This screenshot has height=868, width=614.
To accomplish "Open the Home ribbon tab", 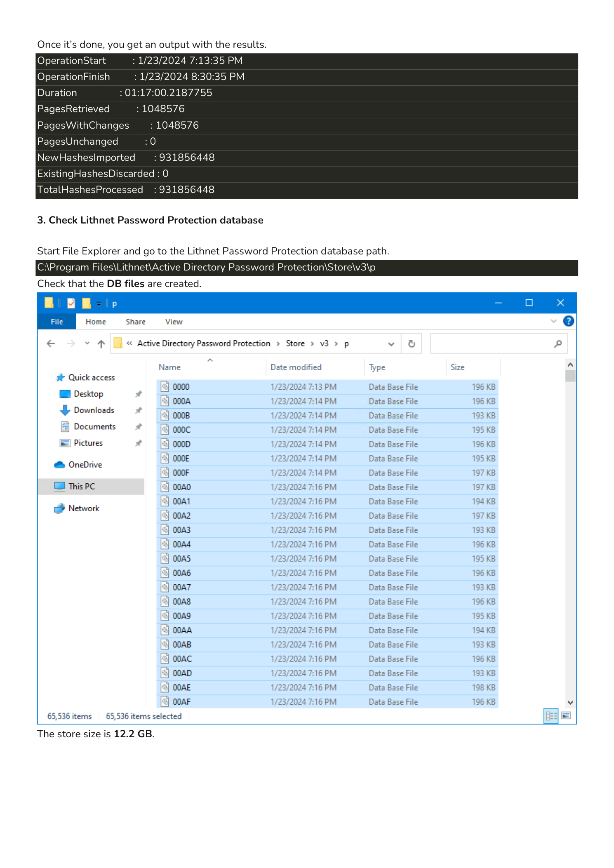I will coord(96,322).
